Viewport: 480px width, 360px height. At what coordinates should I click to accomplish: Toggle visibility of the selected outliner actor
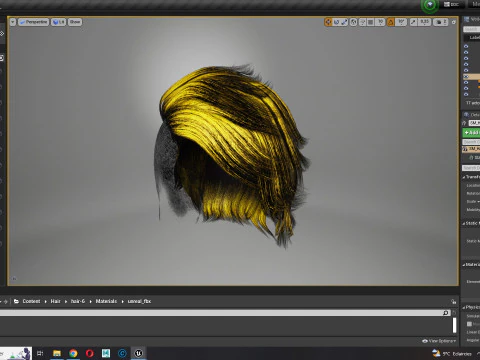[x=466, y=77]
